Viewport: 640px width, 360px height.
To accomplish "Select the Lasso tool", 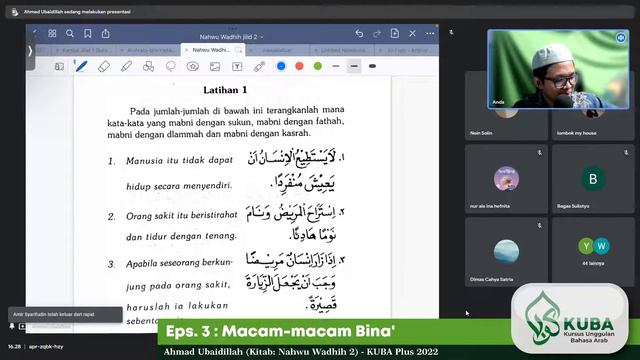I will [x=171, y=66].
